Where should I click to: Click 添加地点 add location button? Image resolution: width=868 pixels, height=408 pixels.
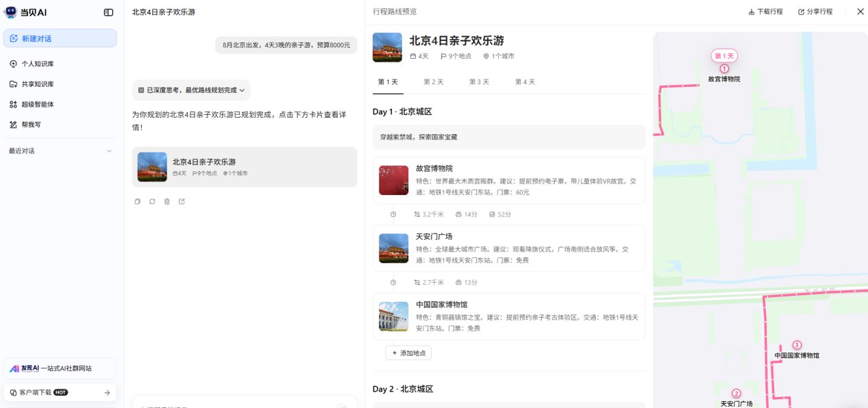click(408, 353)
